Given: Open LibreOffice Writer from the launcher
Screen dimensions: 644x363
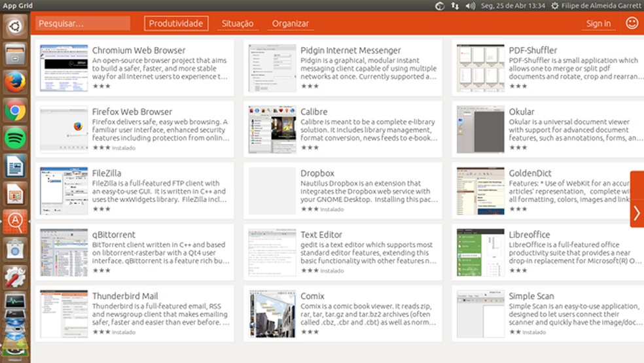Looking at the screenshot, I should pyautogui.click(x=15, y=166).
